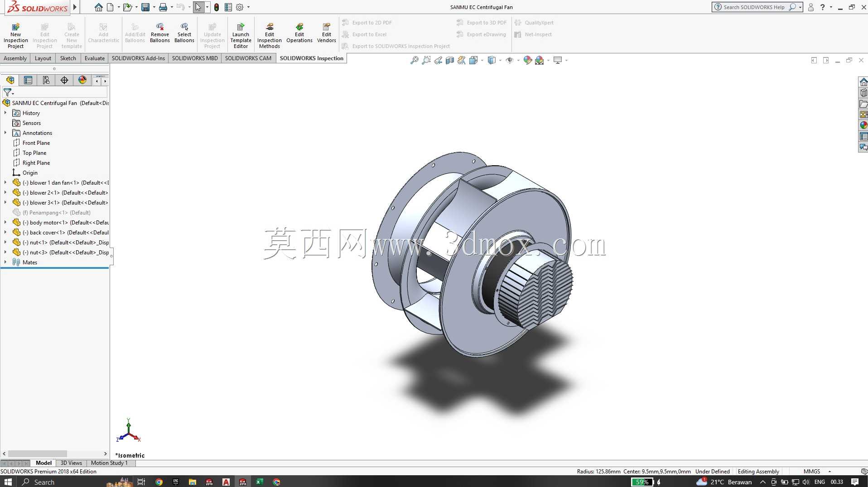The height and width of the screenshot is (487, 868).
Task: Open Design Library task pane icon
Action: click(863, 93)
